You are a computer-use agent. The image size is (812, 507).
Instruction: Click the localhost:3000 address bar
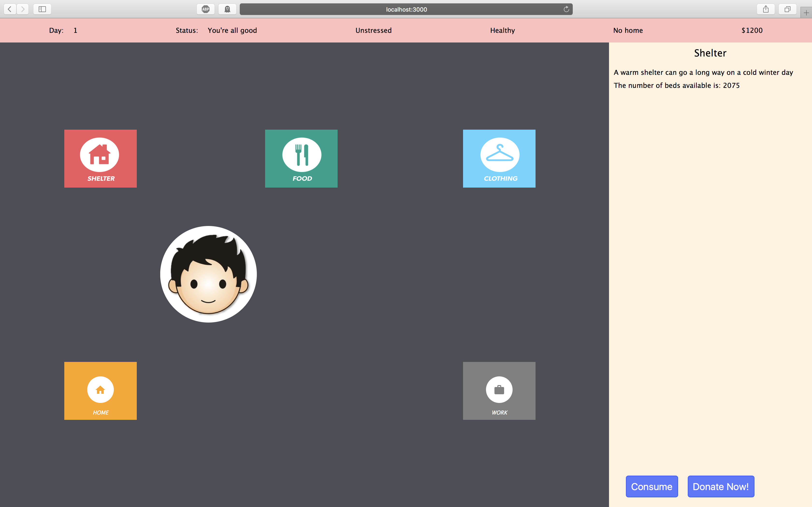click(406, 9)
